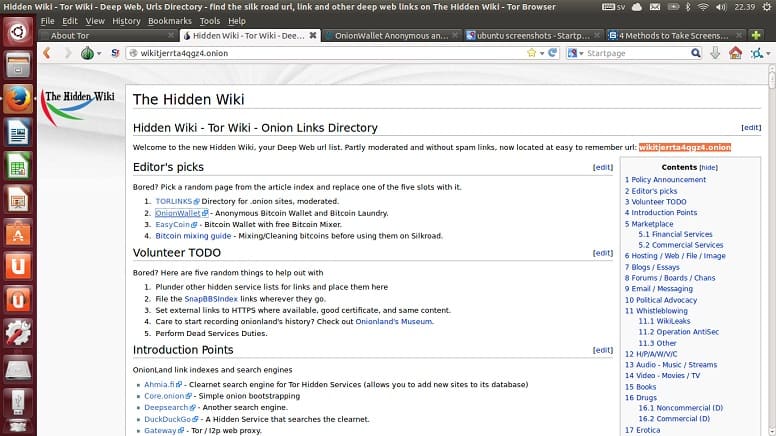Close the Hidden Wiki tab

pos(313,36)
